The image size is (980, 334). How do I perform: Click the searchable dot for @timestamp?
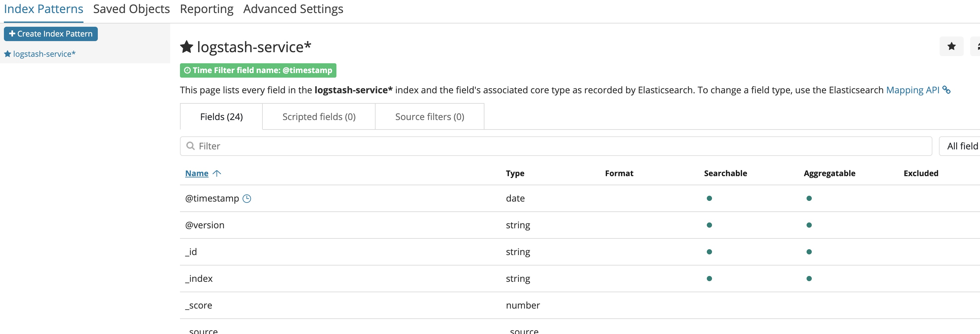coord(709,199)
